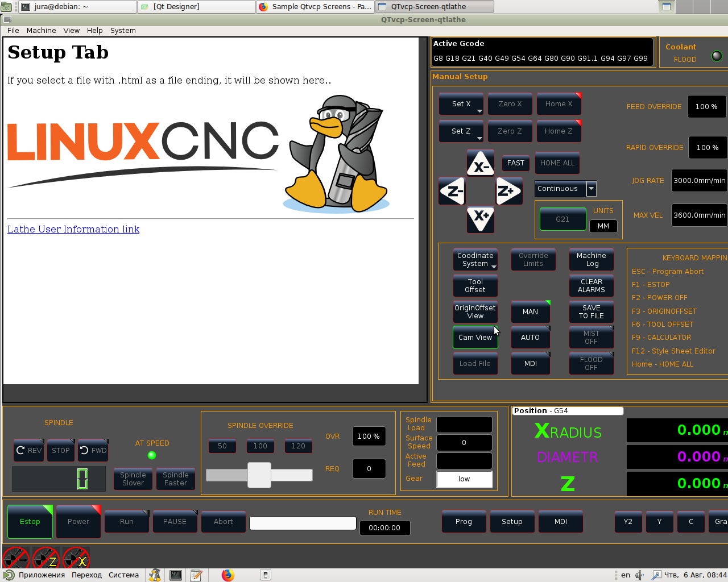Switch to the Setup tab button
Screen dimensions: 728x582
512,522
